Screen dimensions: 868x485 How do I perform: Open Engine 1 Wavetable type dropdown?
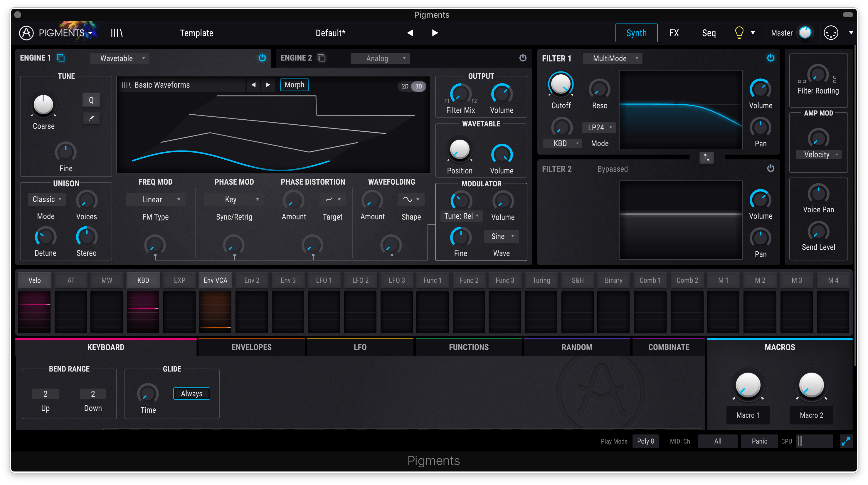pyautogui.click(x=119, y=58)
